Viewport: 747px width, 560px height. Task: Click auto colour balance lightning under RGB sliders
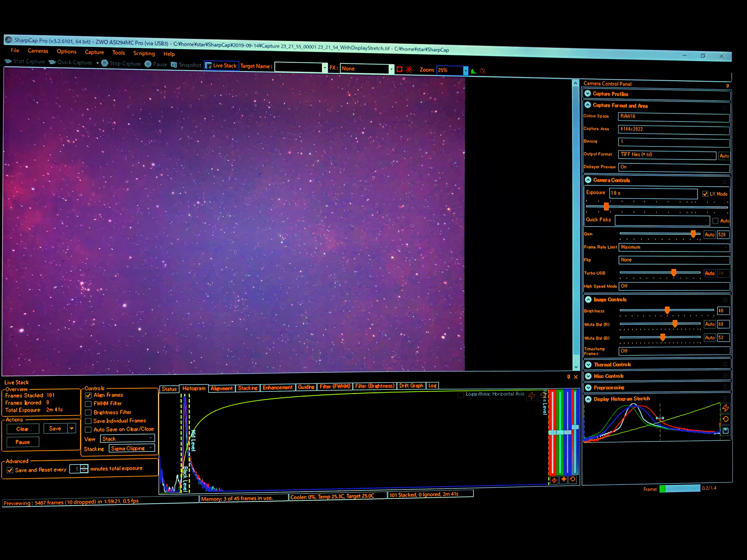click(x=554, y=480)
